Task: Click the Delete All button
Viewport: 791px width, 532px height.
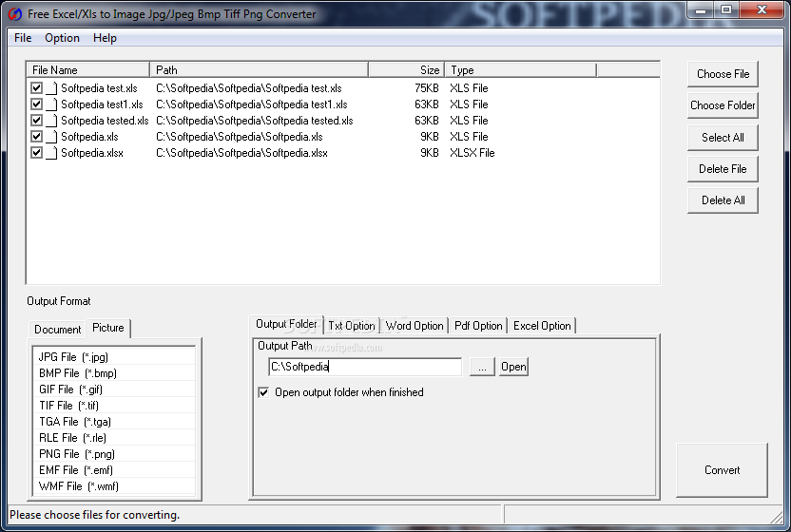Action: click(x=723, y=200)
